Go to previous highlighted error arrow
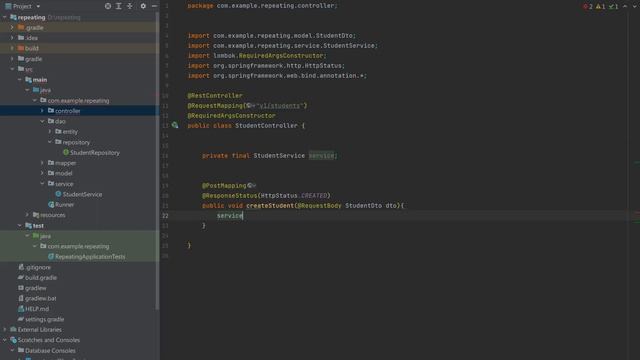 625,7
